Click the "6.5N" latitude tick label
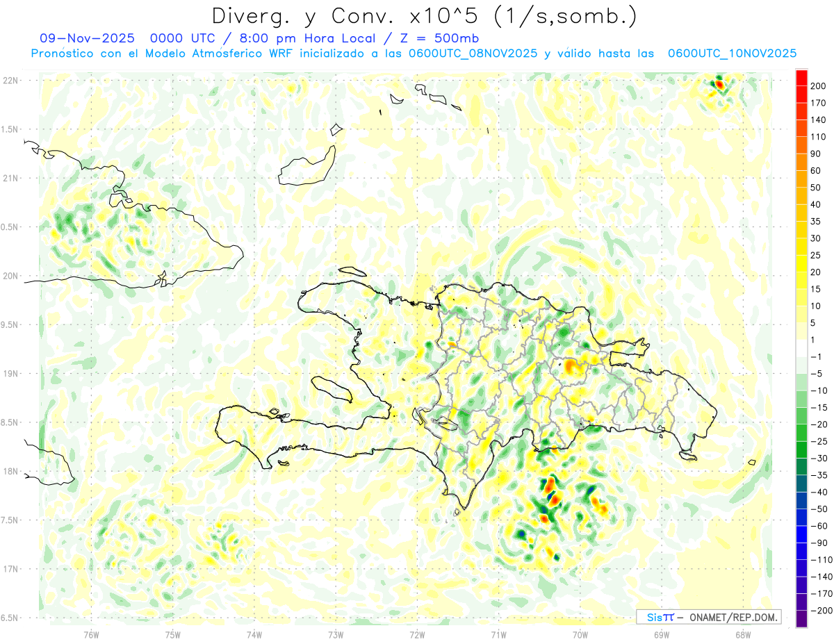Screen dimensions: 834x644 tap(10, 618)
